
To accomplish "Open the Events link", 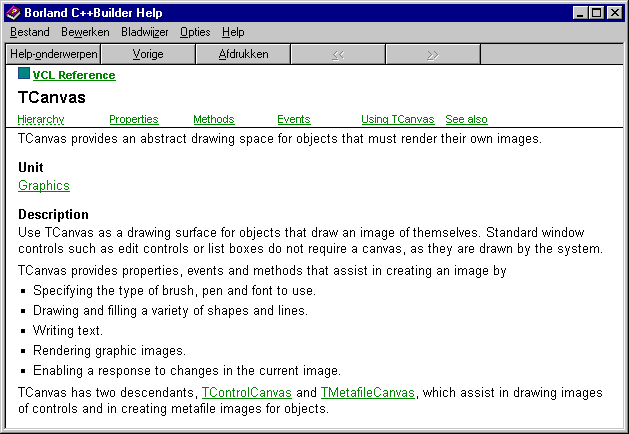I will [x=293, y=120].
